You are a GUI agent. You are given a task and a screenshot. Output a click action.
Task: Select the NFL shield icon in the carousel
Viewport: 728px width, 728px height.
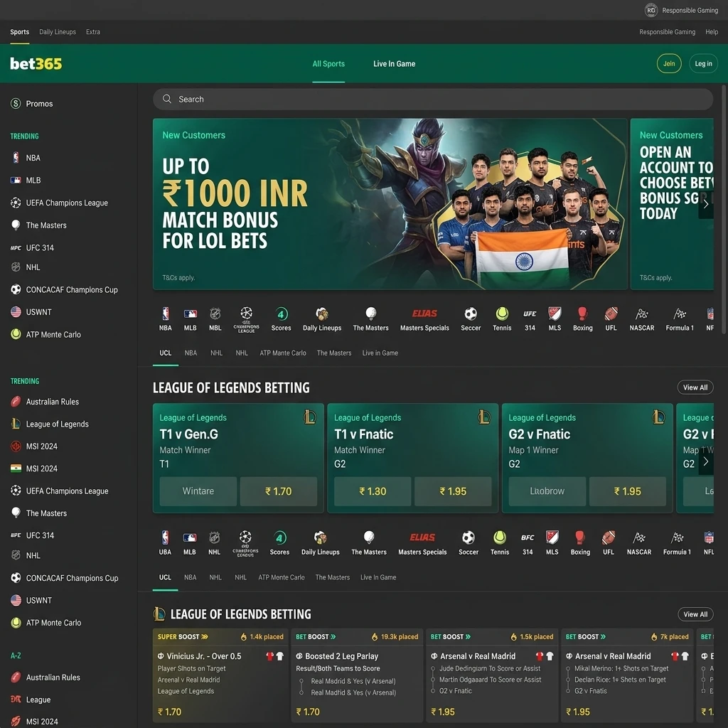point(709,543)
